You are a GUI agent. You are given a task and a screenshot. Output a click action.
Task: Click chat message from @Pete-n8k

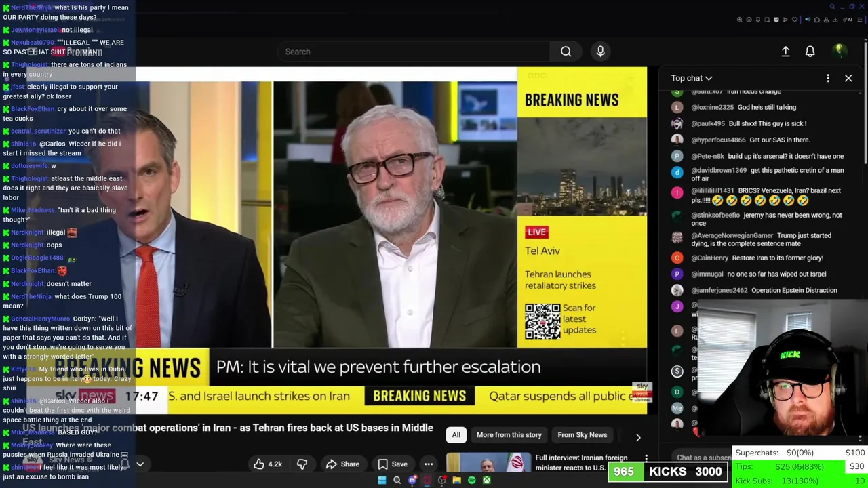tap(785, 157)
